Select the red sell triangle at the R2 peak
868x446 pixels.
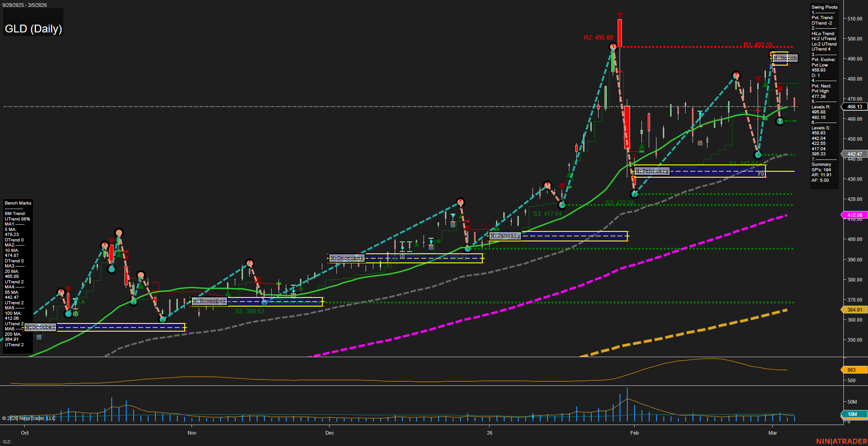[x=620, y=15]
